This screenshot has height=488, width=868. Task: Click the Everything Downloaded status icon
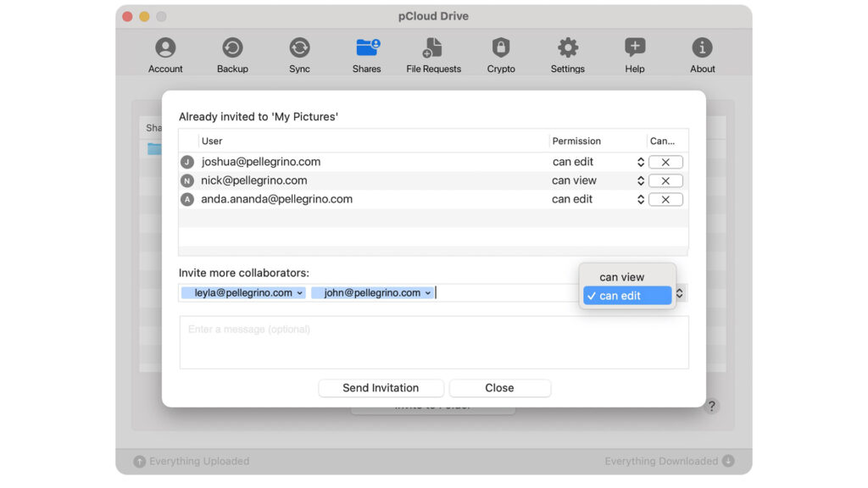[x=728, y=461]
